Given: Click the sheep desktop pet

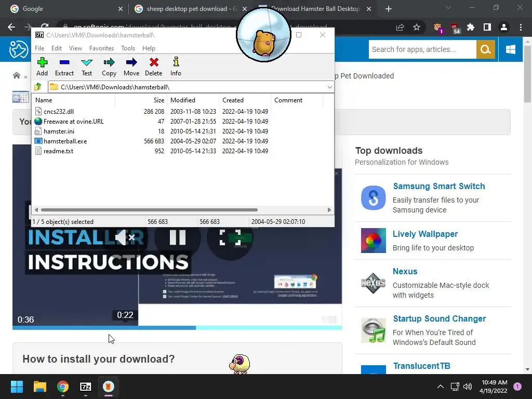Looking at the screenshot, I should (240, 364).
